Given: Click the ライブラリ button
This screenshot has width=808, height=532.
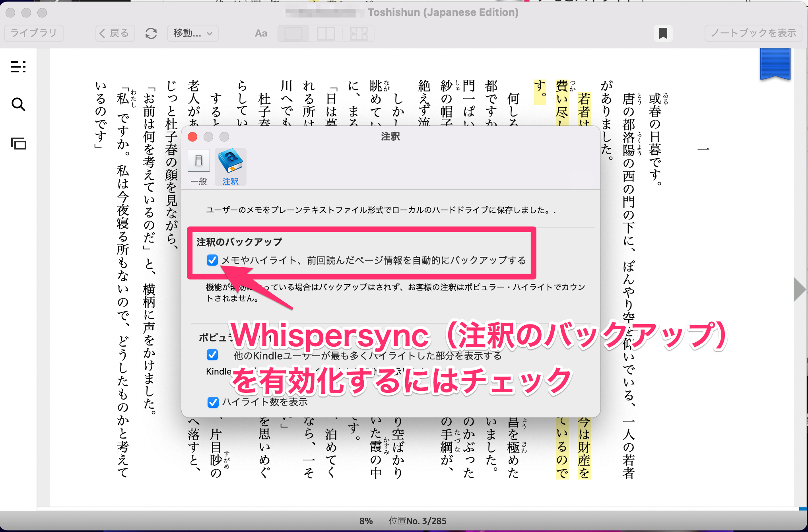Looking at the screenshot, I should [34, 33].
